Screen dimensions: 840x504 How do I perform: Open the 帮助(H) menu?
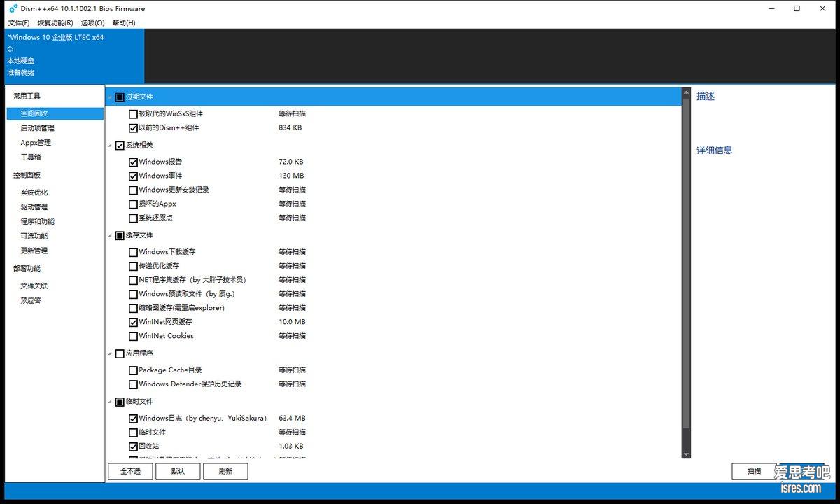click(x=124, y=22)
